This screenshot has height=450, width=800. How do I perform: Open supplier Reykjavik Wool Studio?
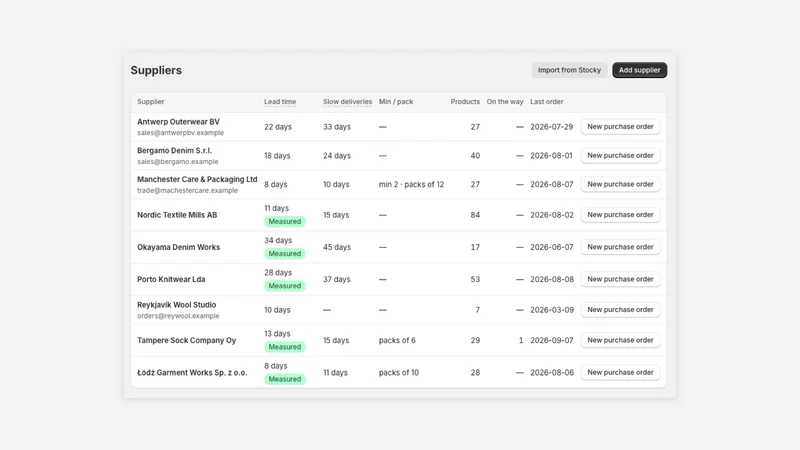[177, 305]
